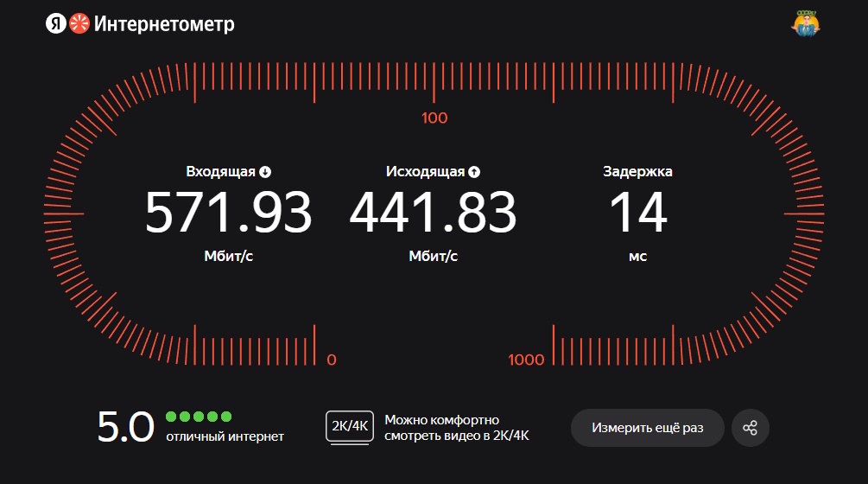868x484 pixels.
Task: Click Мбит/с unit under outgoing speed
Action: pos(434,257)
